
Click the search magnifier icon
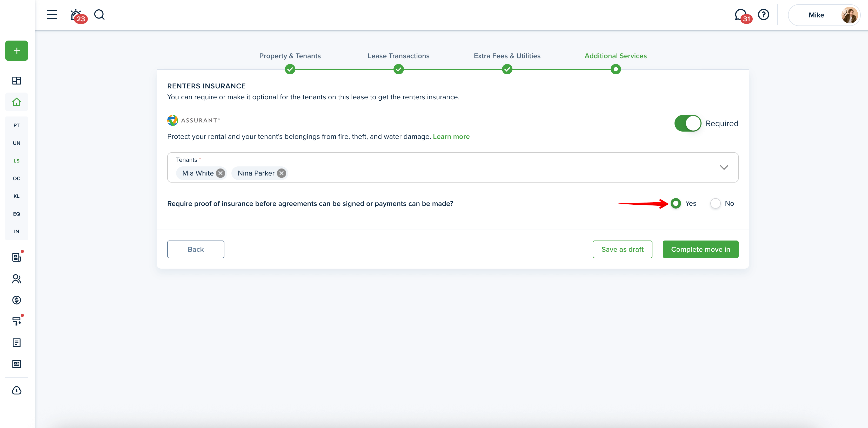coord(99,15)
